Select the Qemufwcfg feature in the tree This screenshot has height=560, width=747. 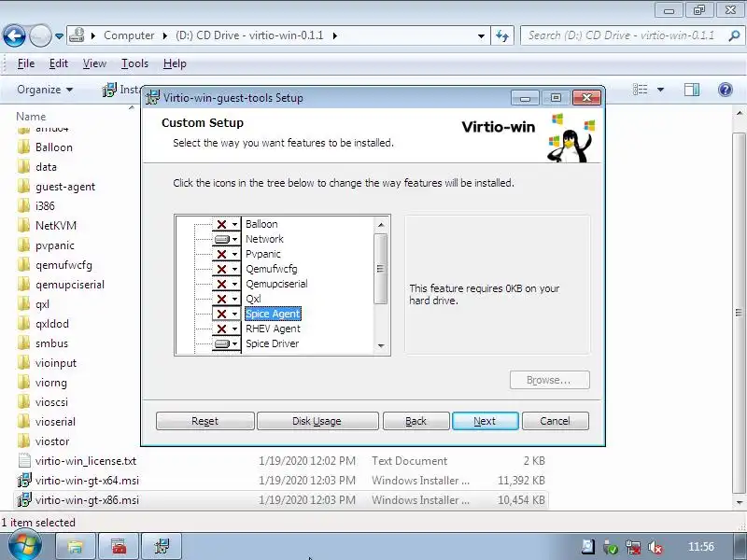point(272,269)
